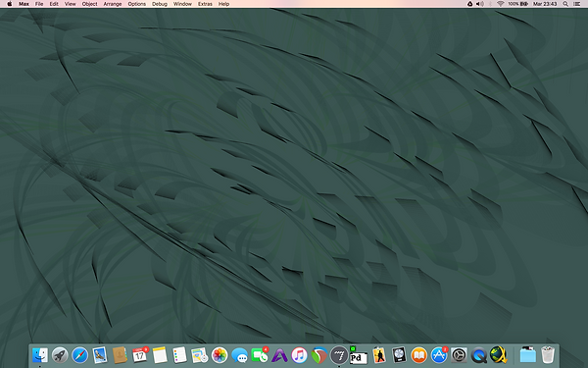Screen dimensions: 588x368
Task: Open Spotlight search magnifier
Action: click(x=565, y=4)
